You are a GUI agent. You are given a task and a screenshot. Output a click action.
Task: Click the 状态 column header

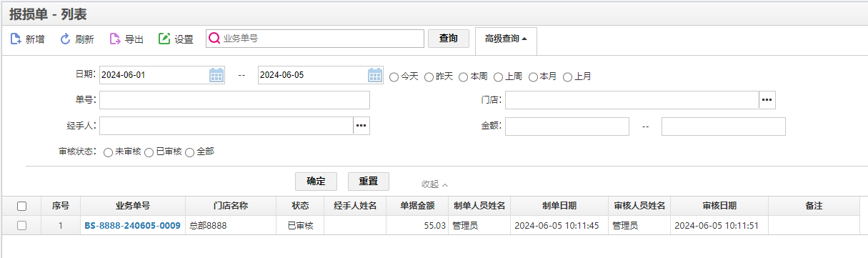(300, 206)
